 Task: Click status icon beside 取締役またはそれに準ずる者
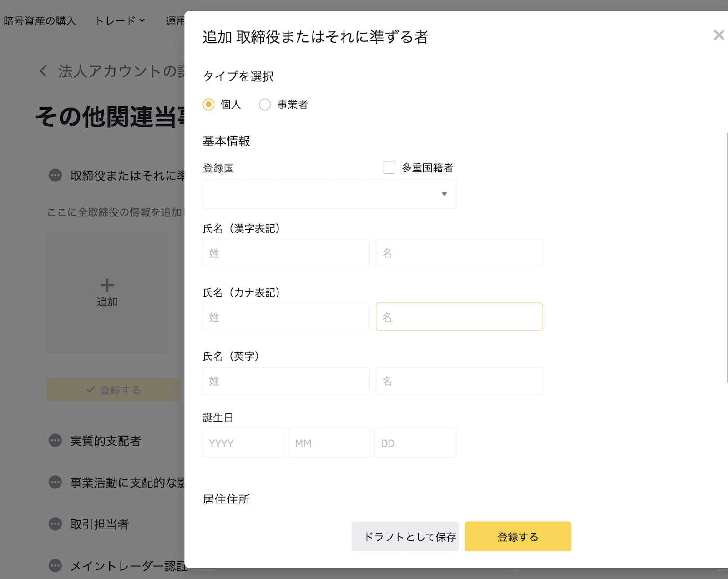click(55, 175)
